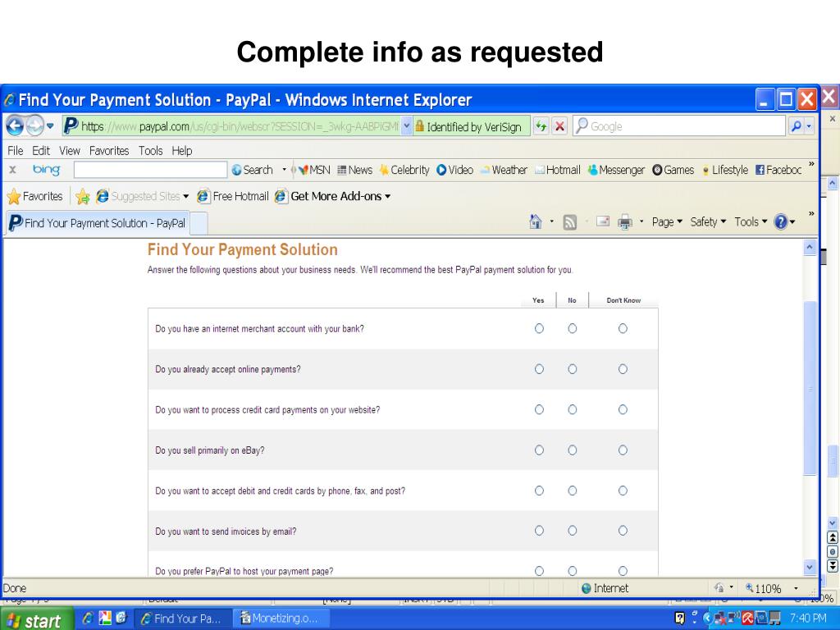Click the RSS Feeds icon
840x630 pixels.
point(570,222)
